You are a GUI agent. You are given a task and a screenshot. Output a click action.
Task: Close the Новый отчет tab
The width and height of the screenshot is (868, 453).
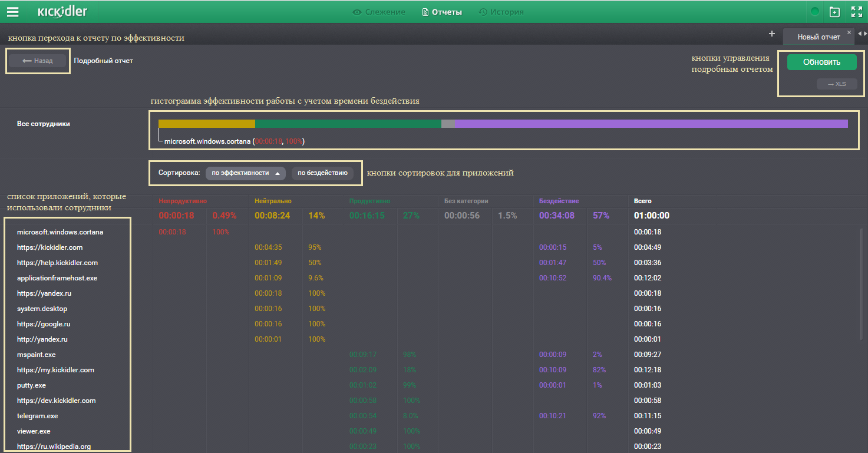tap(849, 32)
